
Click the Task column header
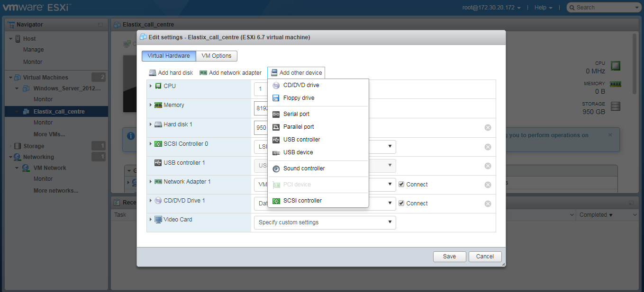tap(120, 215)
